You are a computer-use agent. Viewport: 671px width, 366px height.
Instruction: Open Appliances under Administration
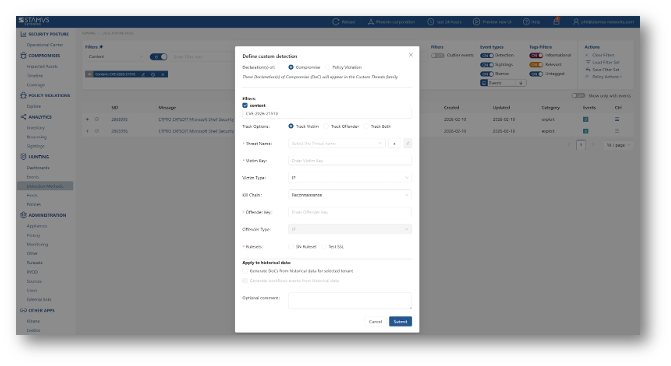[x=37, y=226]
